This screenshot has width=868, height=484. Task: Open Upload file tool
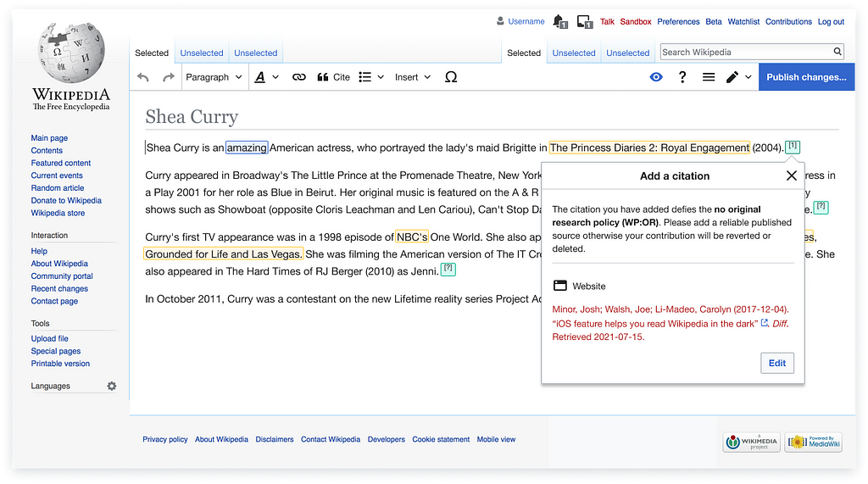(50, 338)
